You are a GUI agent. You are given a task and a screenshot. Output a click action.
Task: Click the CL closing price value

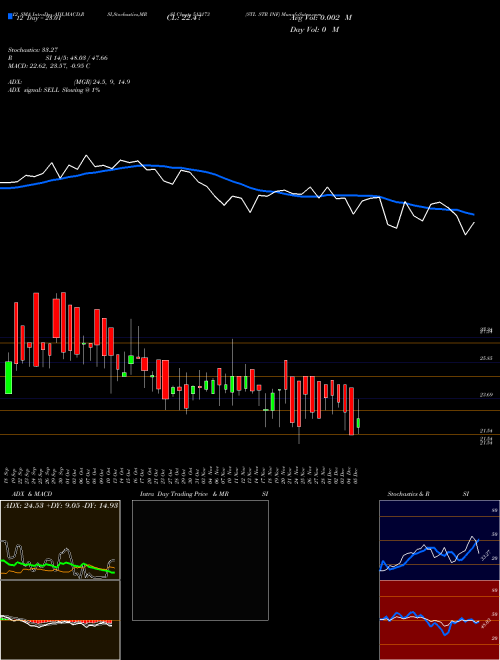tap(183, 18)
